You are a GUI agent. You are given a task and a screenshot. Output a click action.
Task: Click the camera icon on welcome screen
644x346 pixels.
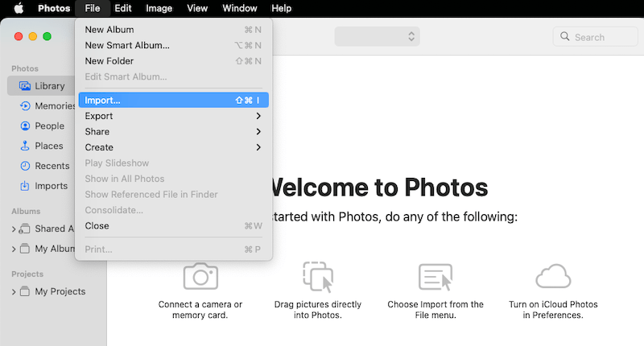point(200,276)
